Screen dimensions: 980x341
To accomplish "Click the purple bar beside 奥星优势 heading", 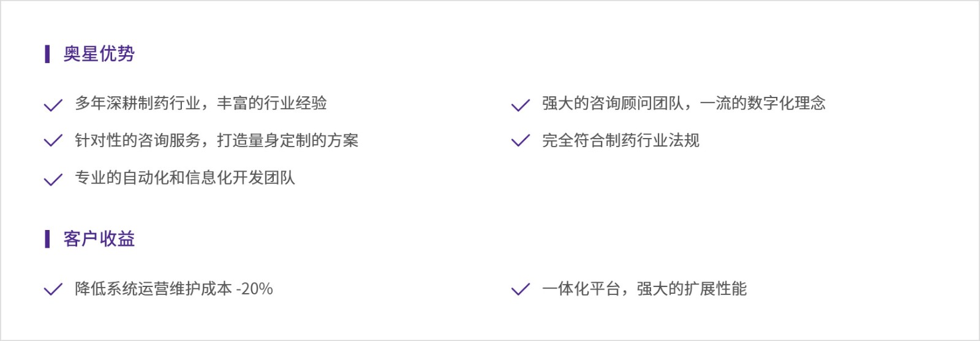I will tap(47, 54).
